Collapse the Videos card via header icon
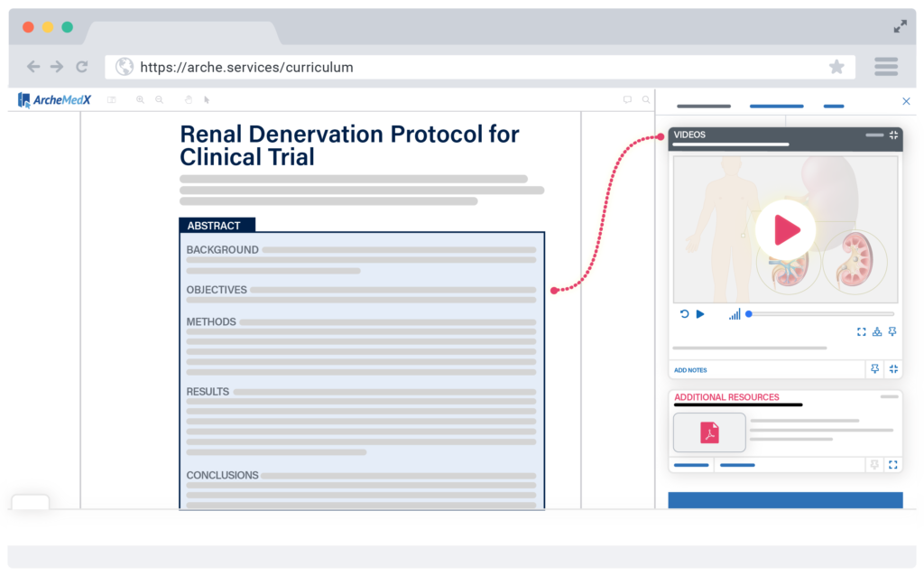 point(893,135)
